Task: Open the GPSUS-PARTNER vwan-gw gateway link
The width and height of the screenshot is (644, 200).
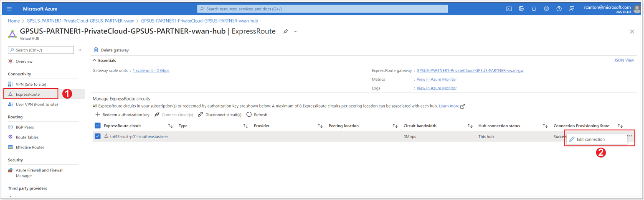Action: [x=470, y=70]
